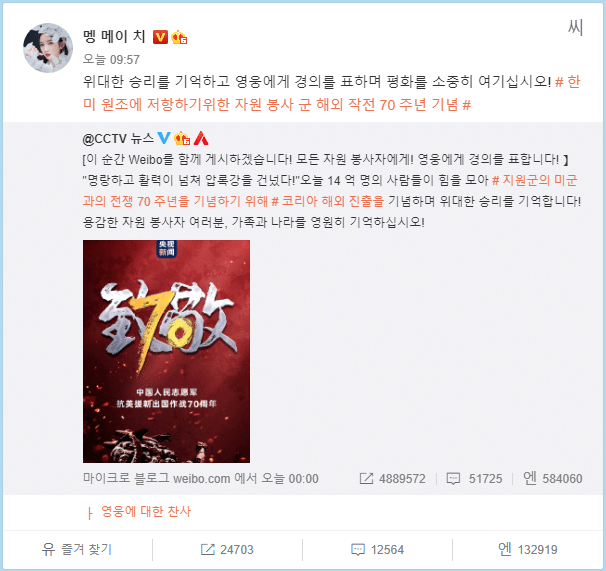Open the poster's profile avatar
Image resolution: width=606 pixels, height=571 pixels.
pos(48,48)
